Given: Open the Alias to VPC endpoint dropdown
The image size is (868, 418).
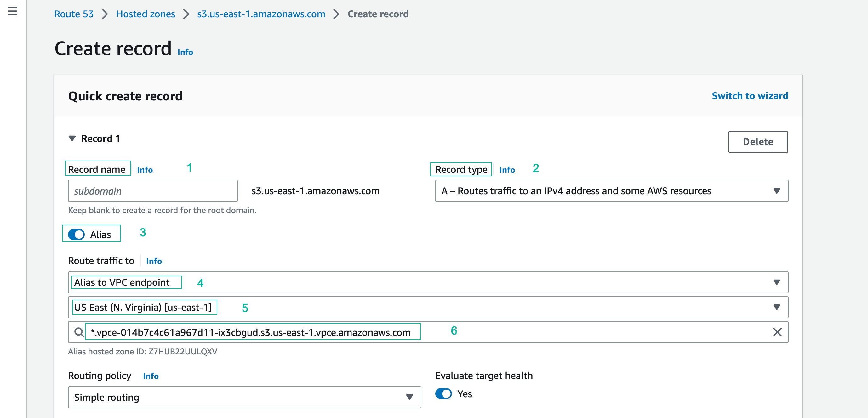Looking at the screenshot, I should point(428,282).
